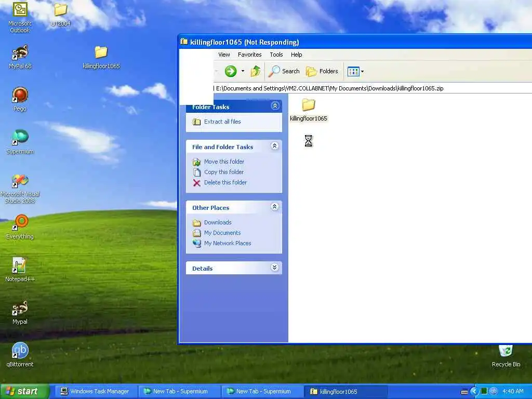Open the Search pane via magnifier button
The height and width of the screenshot is (399, 532).
click(284, 71)
